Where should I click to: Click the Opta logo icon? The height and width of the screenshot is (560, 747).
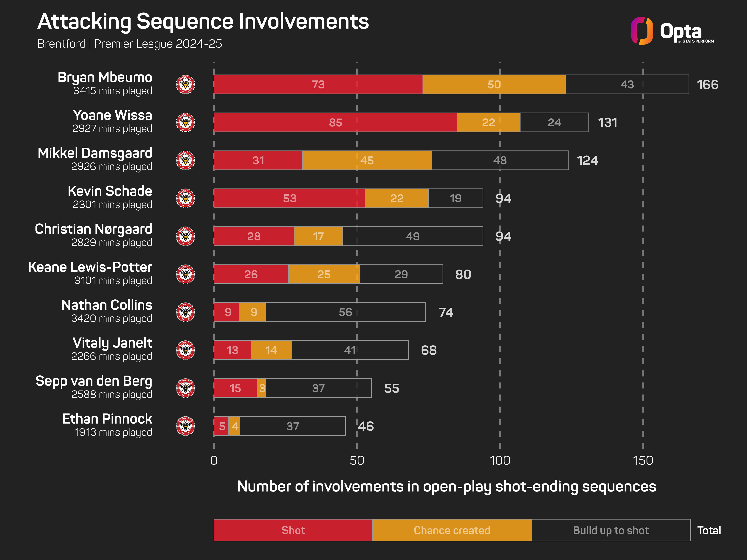[642, 31]
